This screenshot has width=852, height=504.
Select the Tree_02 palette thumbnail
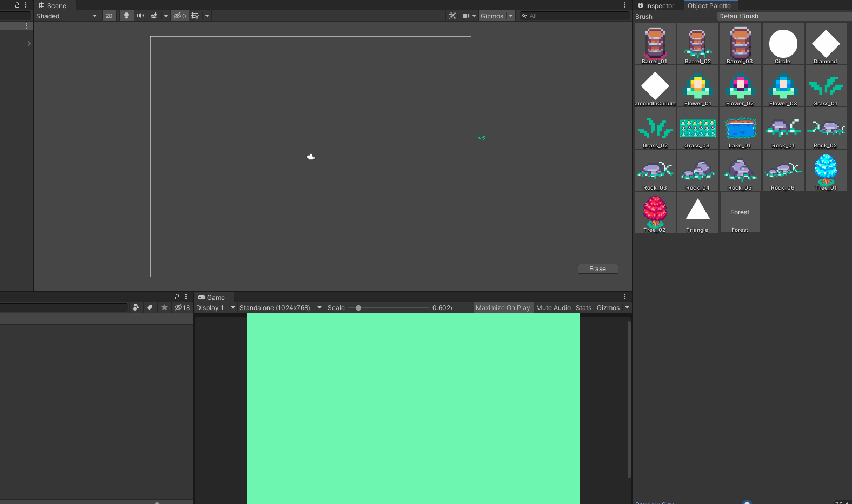(655, 212)
